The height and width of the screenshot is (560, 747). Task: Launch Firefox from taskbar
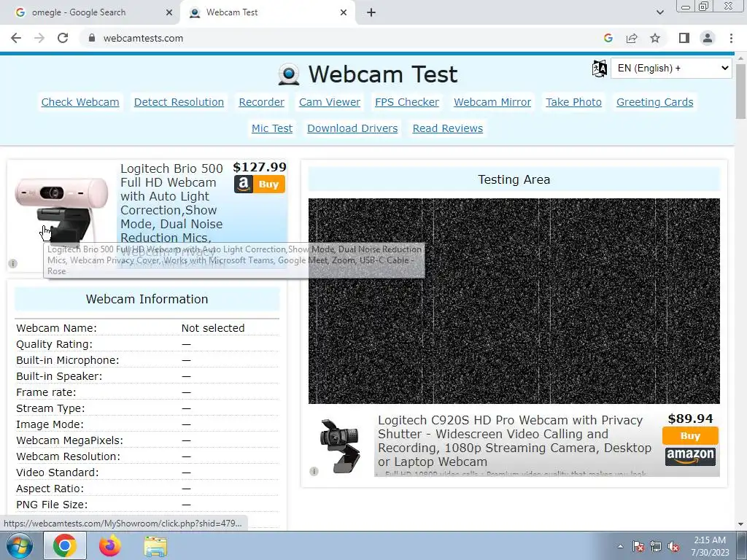click(x=109, y=545)
